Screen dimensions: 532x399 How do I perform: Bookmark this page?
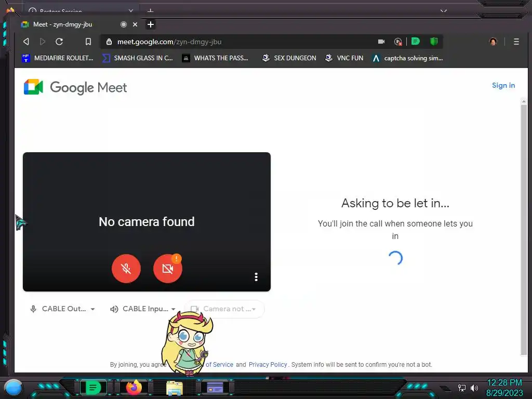[88, 42]
